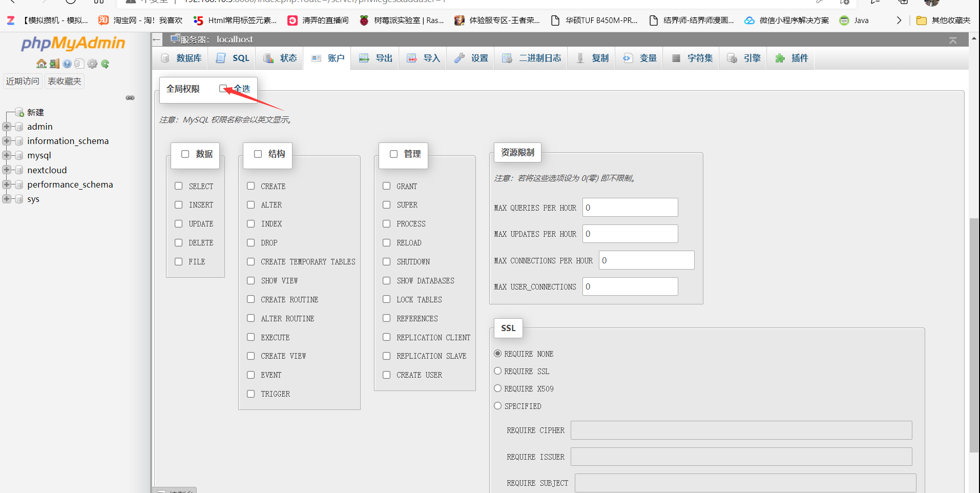Expand the nextcloud database tree
Image resolution: width=980 pixels, height=493 pixels.
coord(7,170)
